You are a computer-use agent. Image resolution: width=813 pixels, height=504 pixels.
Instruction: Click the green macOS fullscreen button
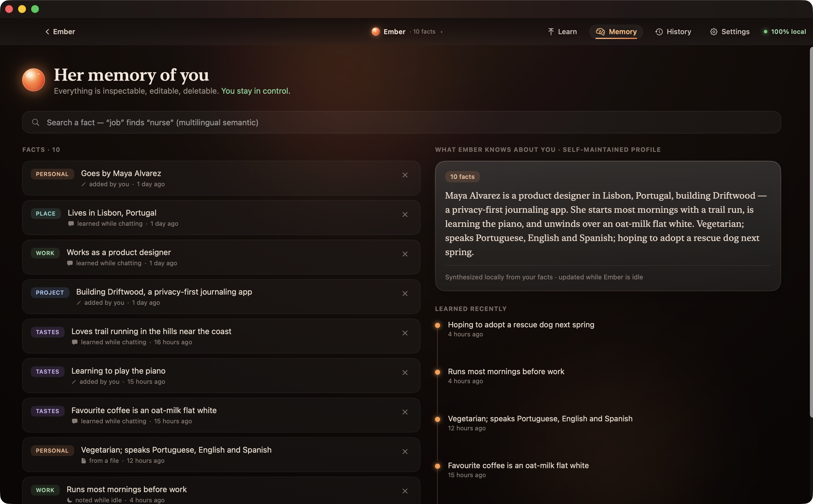coord(35,9)
